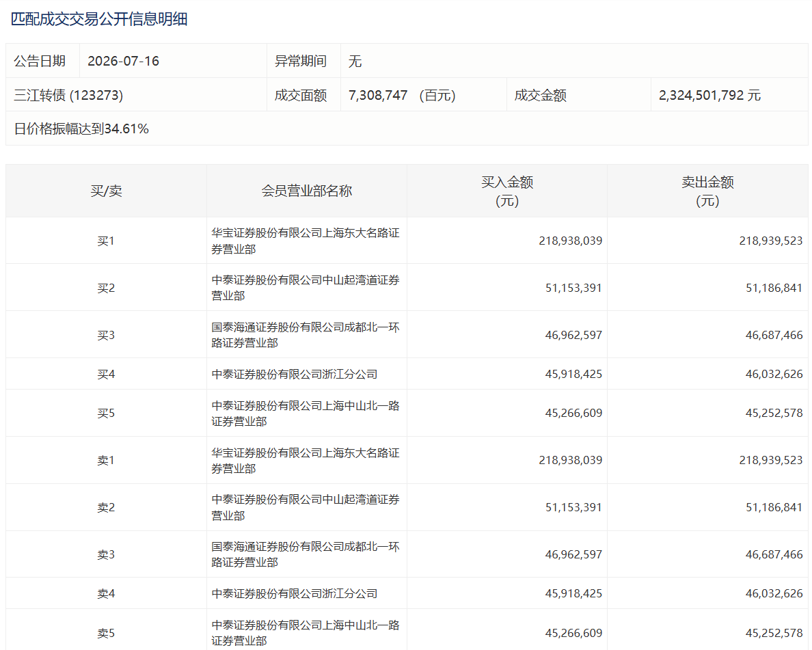This screenshot has width=812, height=650.
Task: Select 45,266,609 in the 买5 row
Action: click(573, 414)
